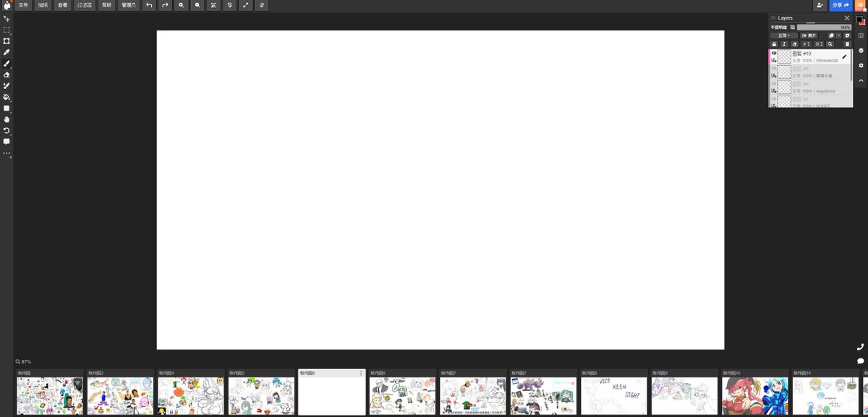Click the ×1 button in Layers panel

(x=819, y=44)
